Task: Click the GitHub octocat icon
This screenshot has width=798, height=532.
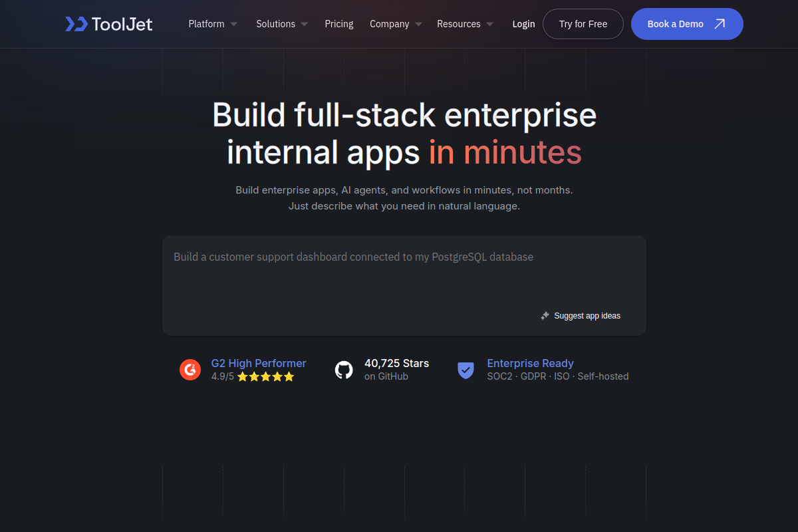Action: pos(344,370)
